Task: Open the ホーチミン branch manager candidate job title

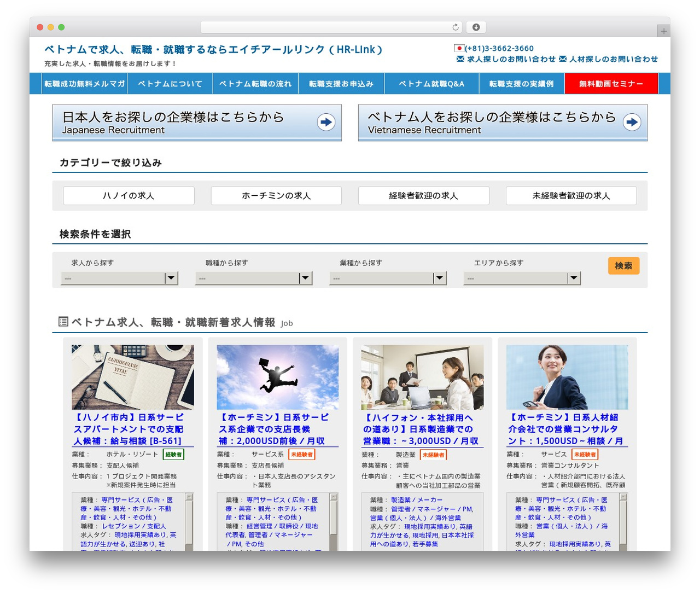Action: tap(273, 429)
